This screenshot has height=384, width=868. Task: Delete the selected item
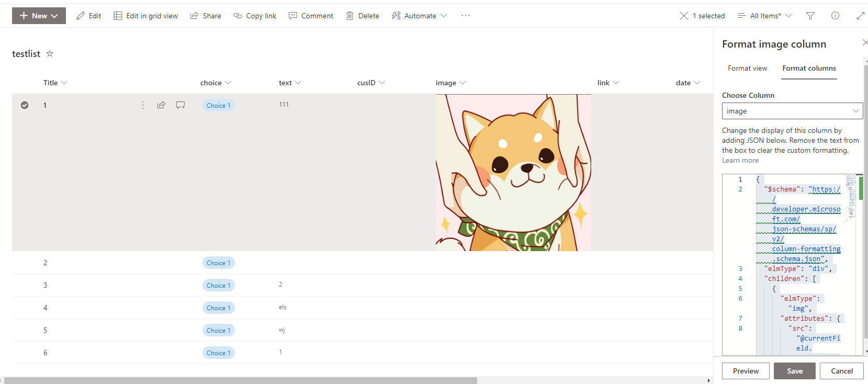point(363,16)
